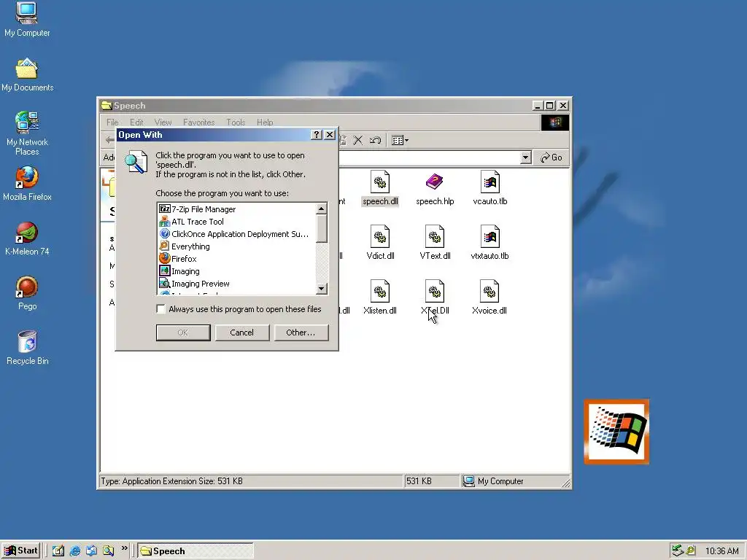Image resolution: width=747 pixels, height=560 pixels.
Task: Launch K-Meleon 74 desktop shortcut
Action: [27, 238]
